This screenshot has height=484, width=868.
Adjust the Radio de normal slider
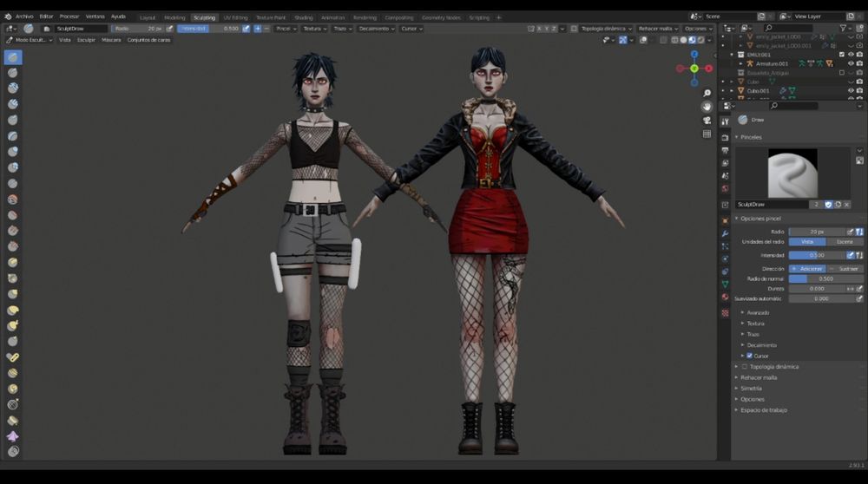tap(825, 278)
